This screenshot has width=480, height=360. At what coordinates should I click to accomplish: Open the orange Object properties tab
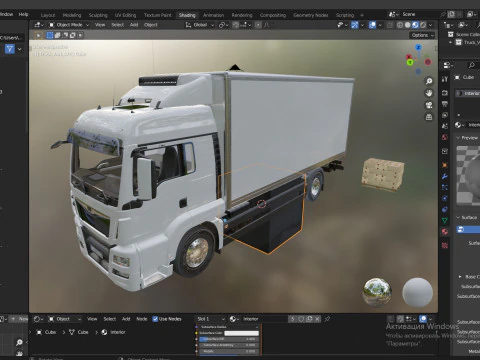pyautogui.click(x=445, y=165)
